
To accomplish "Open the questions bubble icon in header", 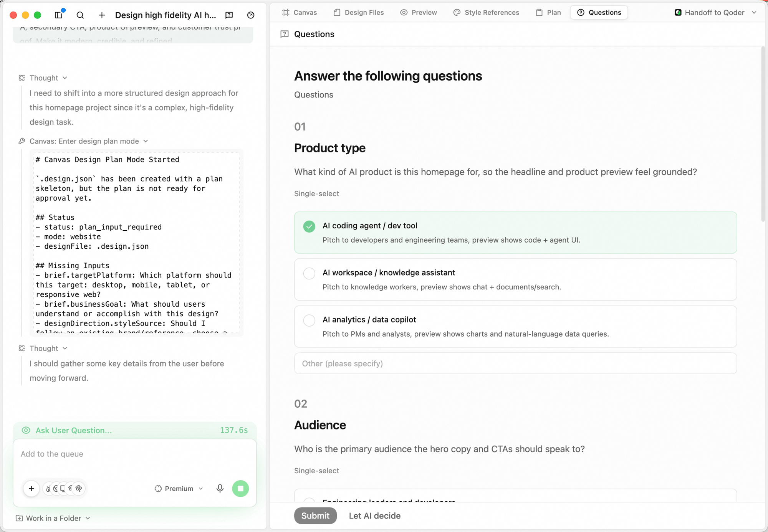I will (x=229, y=15).
